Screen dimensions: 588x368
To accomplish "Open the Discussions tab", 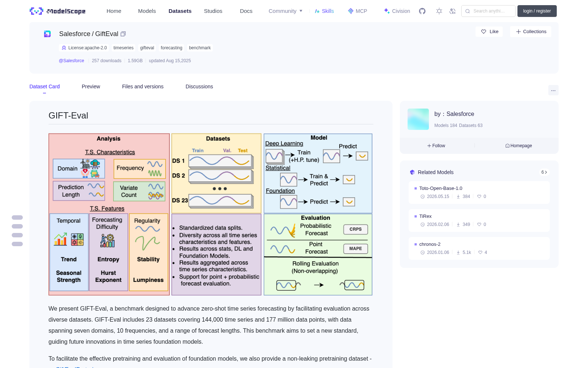I will coord(199,86).
